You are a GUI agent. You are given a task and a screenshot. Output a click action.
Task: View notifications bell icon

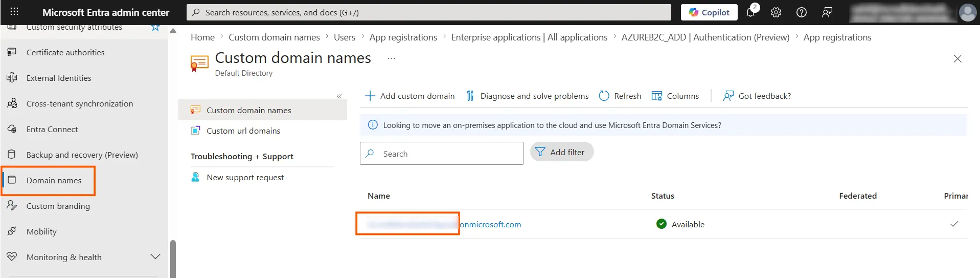pos(750,12)
